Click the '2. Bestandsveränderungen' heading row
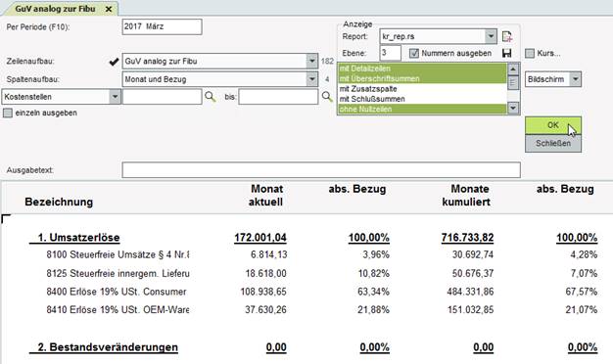 [104, 347]
